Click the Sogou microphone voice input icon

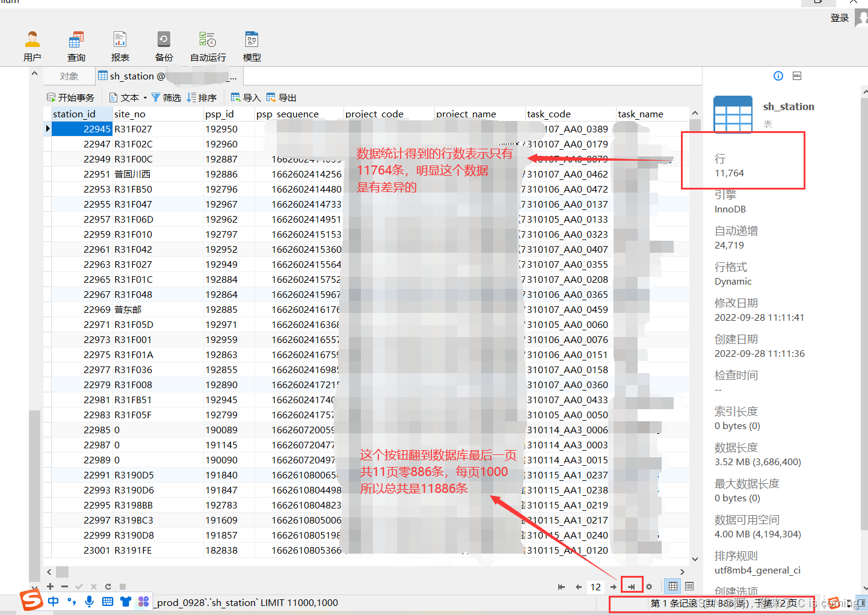[90, 601]
